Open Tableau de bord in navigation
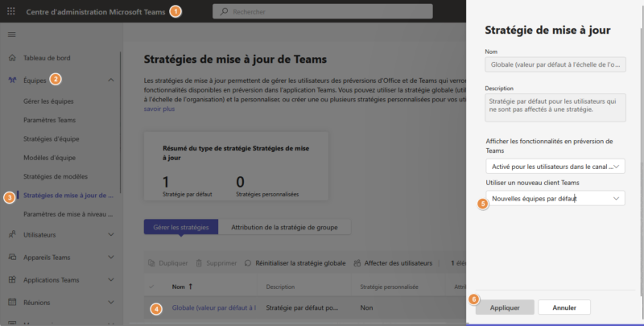The width and height of the screenshot is (644, 326). coord(47,58)
